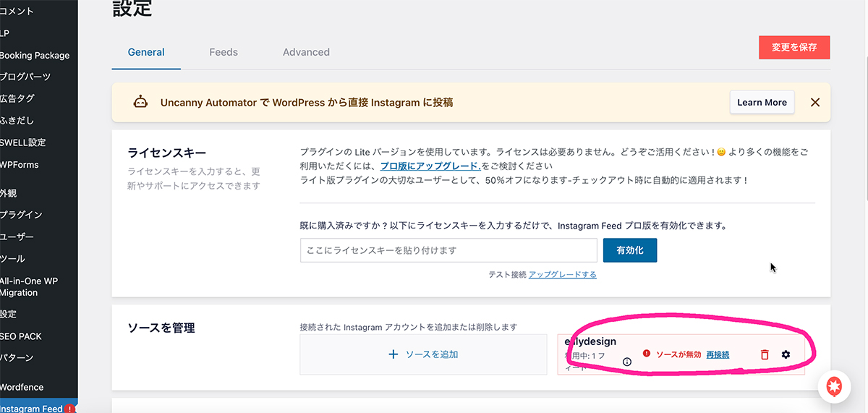Switch to the Feeds tab

224,52
